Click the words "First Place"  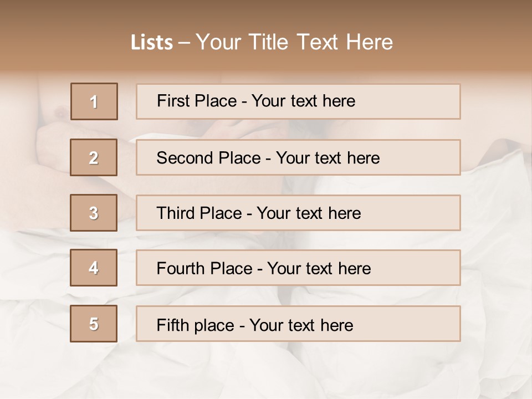pyautogui.click(x=197, y=101)
